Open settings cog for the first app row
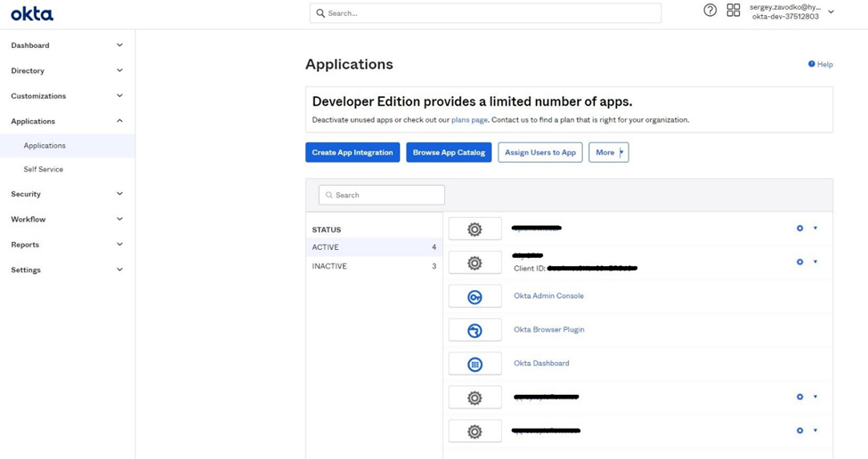The width and height of the screenshot is (868, 459). click(x=800, y=228)
